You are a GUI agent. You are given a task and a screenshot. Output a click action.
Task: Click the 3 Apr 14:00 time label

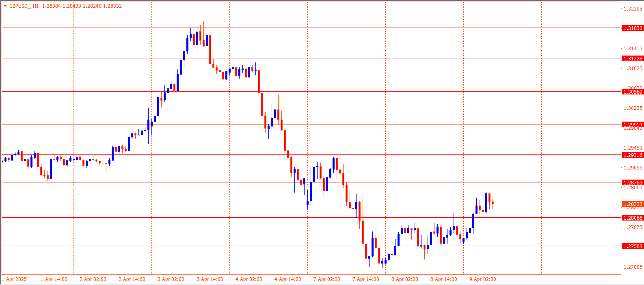(210, 279)
